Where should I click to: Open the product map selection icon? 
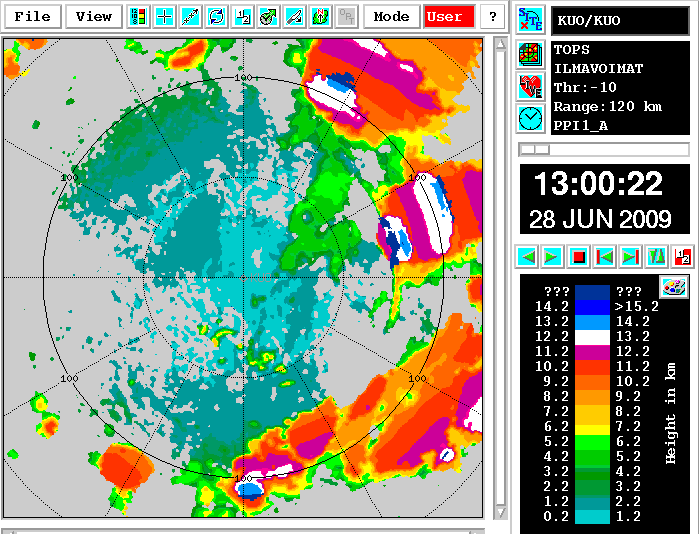pos(530,54)
